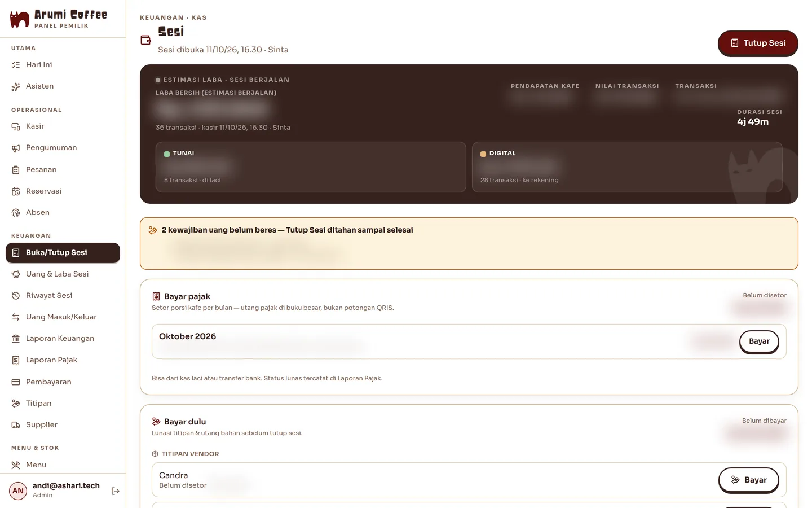
Task: Click the Tutup Sesi button
Action: [758, 43]
